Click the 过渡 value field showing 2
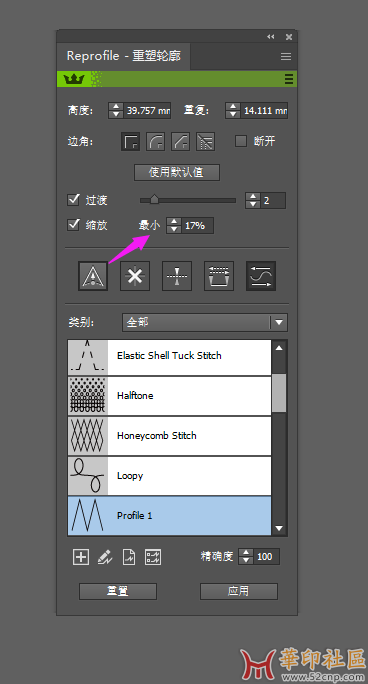Viewport: 368px width, 684px height. pyautogui.click(x=273, y=201)
